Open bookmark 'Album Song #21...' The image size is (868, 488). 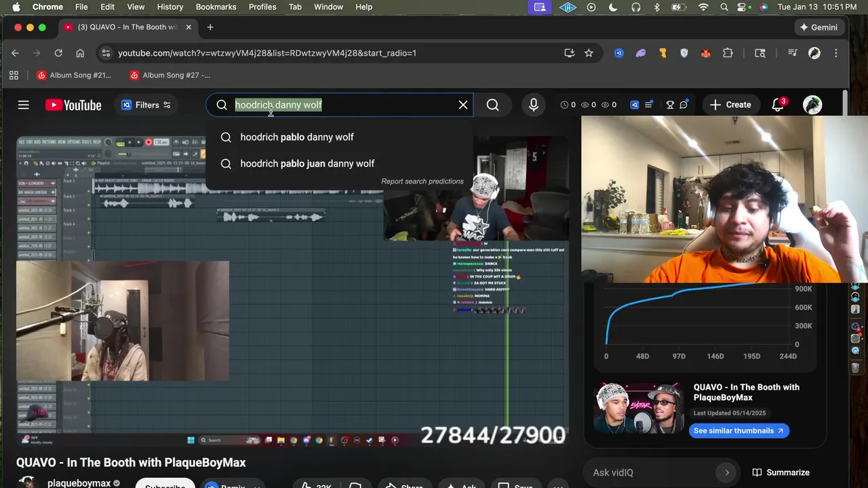(74, 75)
